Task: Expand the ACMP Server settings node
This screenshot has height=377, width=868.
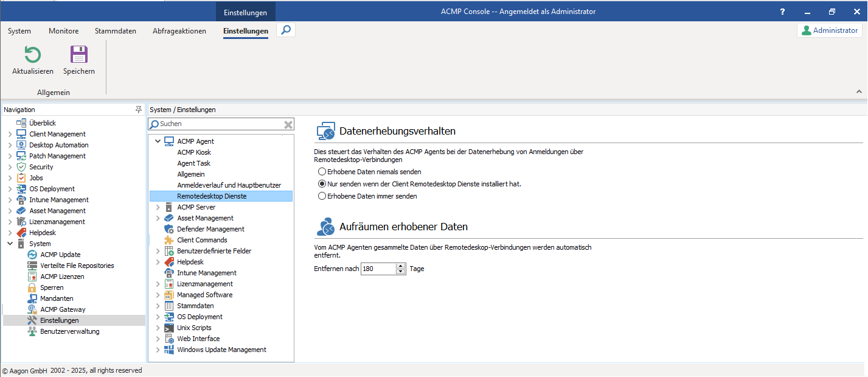Action: pos(158,207)
